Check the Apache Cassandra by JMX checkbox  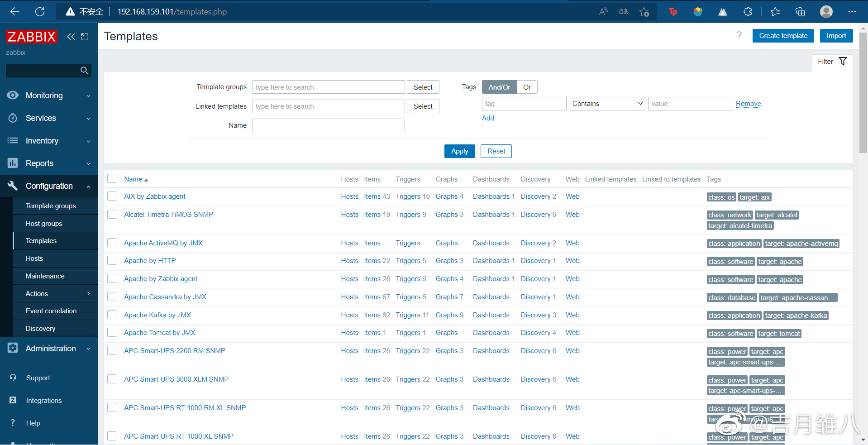tap(112, 297)
